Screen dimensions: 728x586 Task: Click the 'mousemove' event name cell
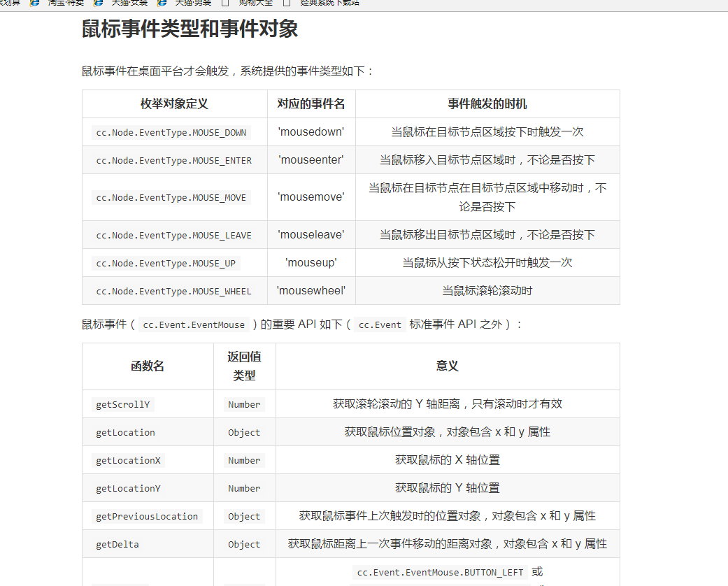[311, 197]
